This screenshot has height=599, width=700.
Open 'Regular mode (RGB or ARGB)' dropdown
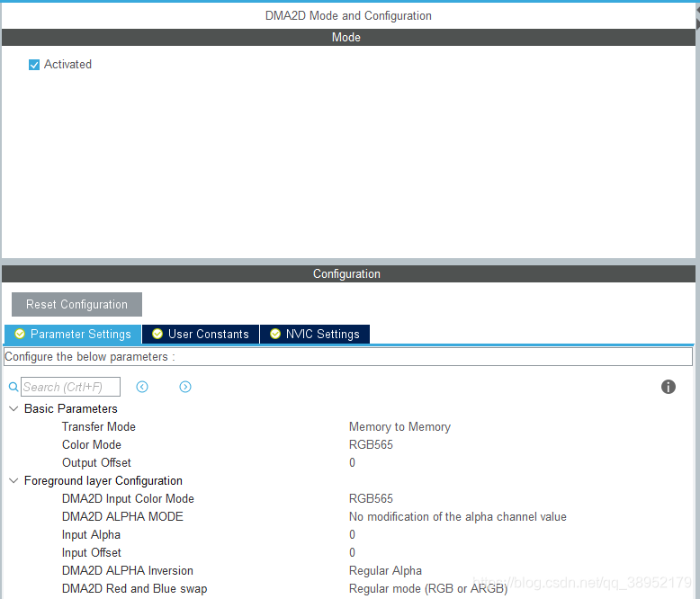point(428,588)
